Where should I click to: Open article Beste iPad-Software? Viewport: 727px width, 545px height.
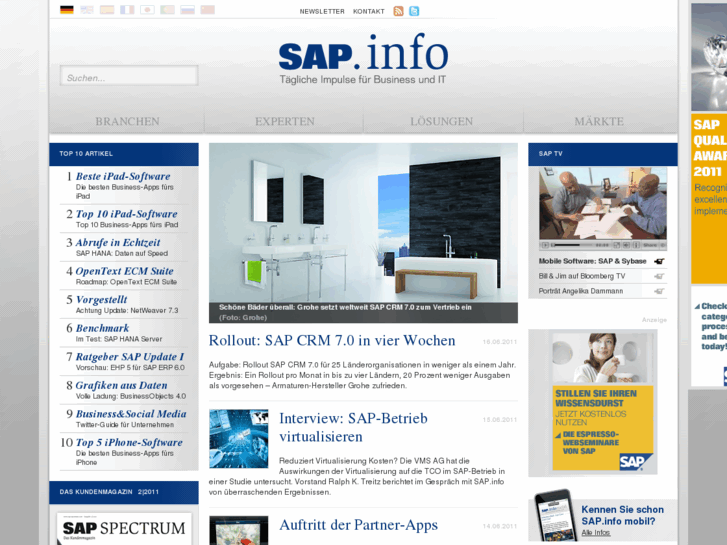coord(123,176)
